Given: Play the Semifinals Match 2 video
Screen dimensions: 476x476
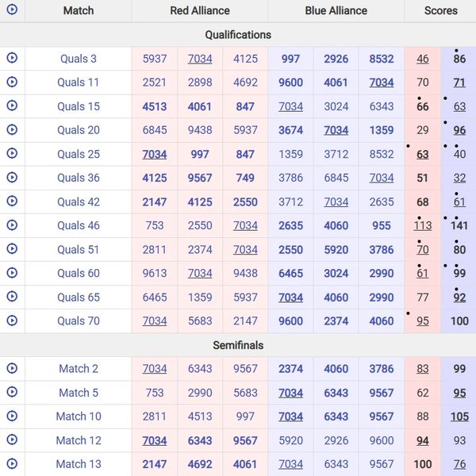Looking at the screenshot, I should 12,368.
